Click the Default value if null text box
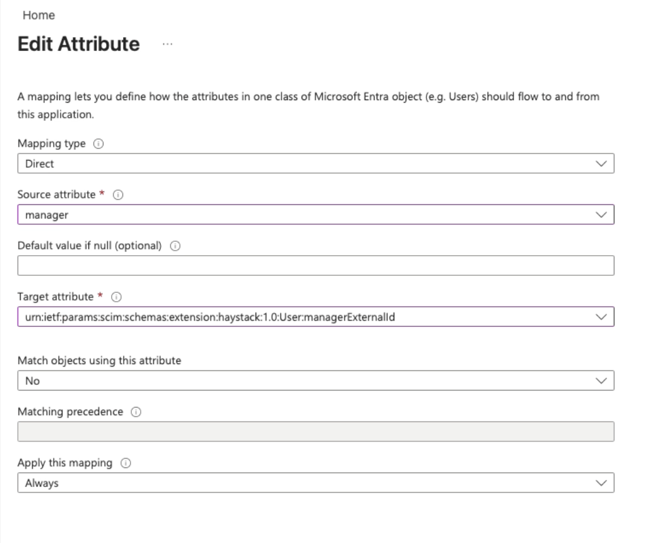 click(x=315, y=265)
